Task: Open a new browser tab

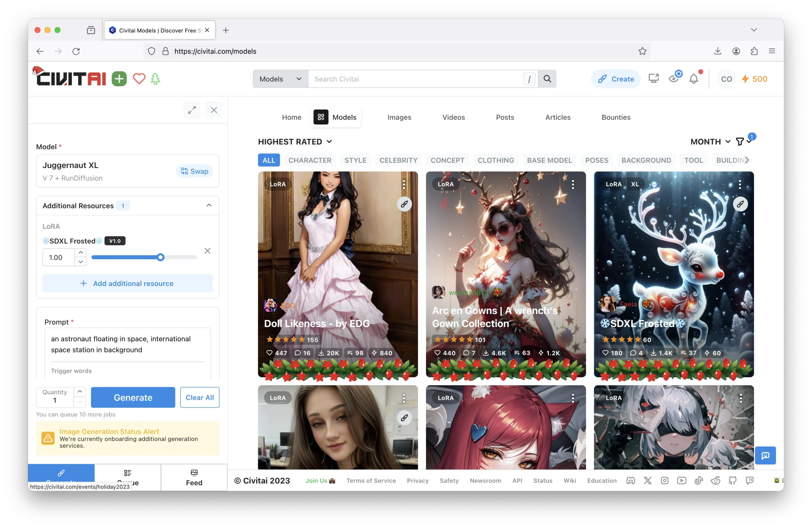Action: [226, 30]
